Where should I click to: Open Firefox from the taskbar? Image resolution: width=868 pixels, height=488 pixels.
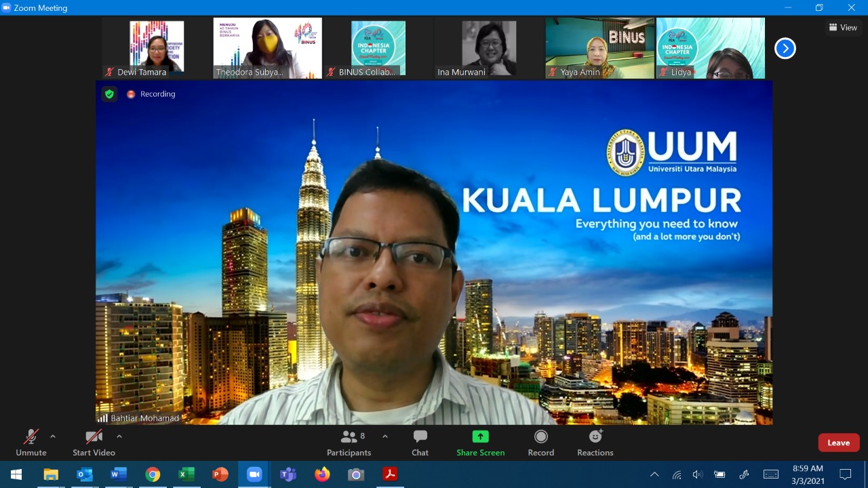pos(322,474)
